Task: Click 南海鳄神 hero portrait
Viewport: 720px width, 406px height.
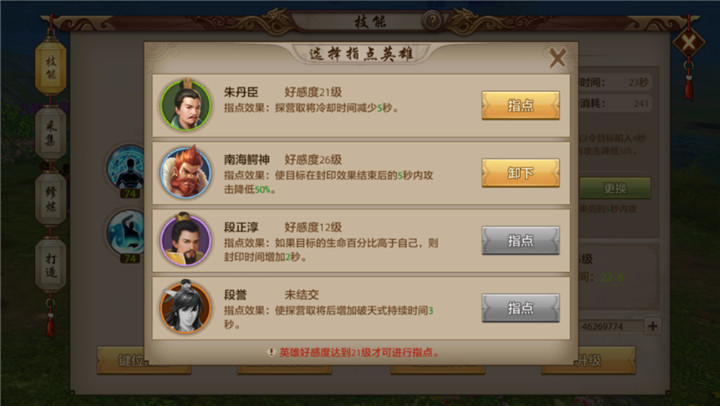Action: coord(186,173)
